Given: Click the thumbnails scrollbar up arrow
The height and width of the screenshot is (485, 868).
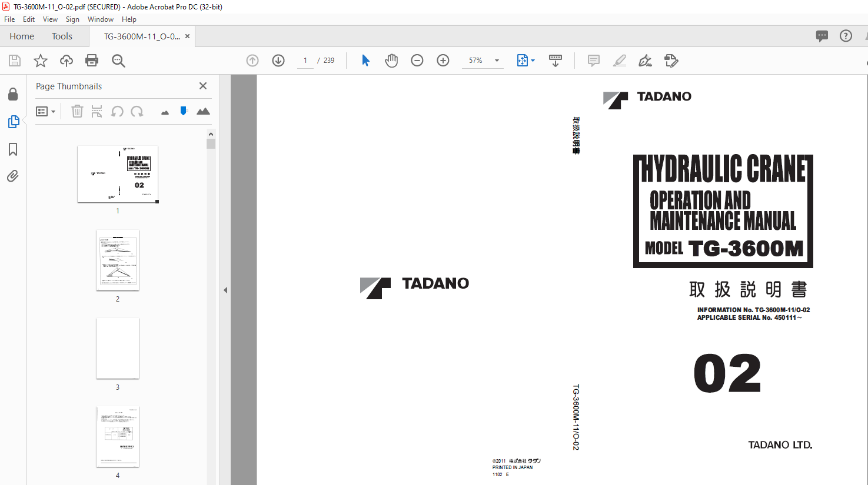Looking at the screenshot, I should point(211,134).
